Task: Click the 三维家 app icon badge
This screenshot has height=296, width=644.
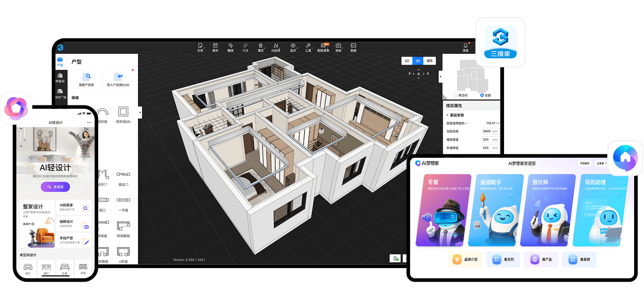Action: point(500,42)
